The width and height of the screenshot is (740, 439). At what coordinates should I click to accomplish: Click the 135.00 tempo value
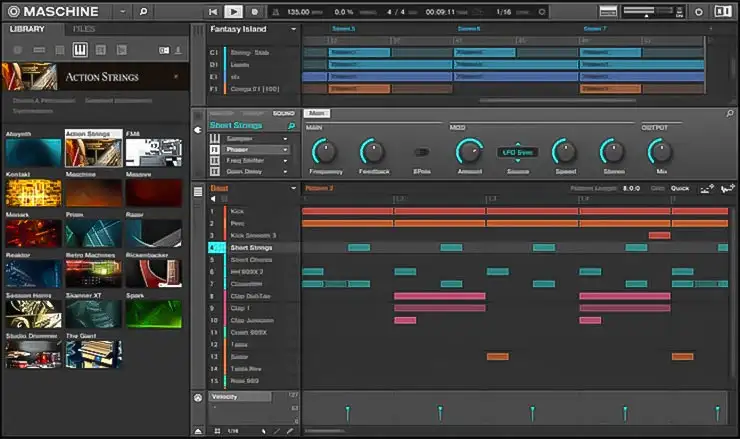pos(298,12)
